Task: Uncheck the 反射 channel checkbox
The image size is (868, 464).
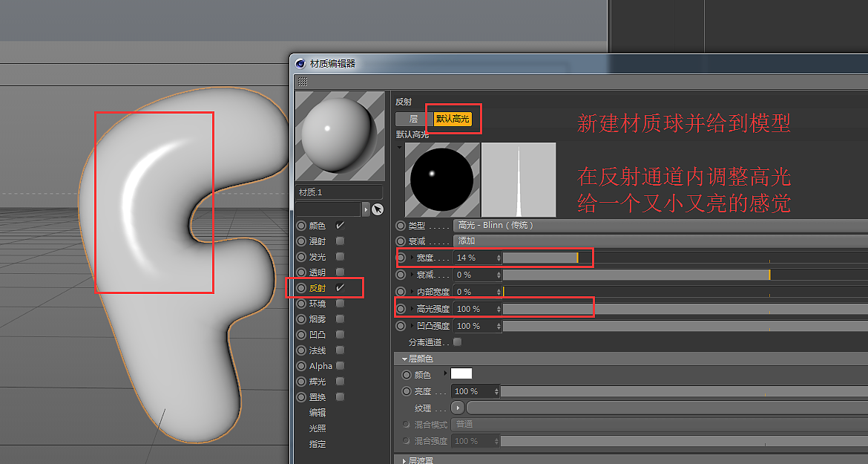Action: click(x=340, y=287)
